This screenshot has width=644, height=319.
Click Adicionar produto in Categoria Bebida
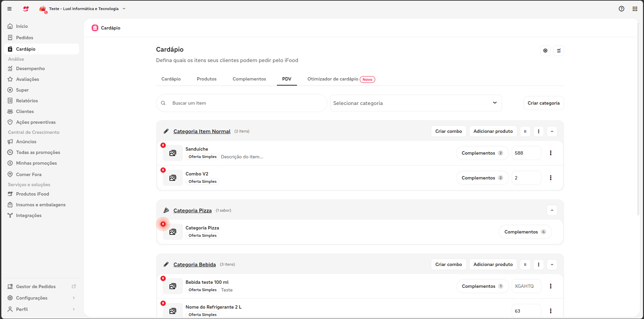(x=493, y=264)
